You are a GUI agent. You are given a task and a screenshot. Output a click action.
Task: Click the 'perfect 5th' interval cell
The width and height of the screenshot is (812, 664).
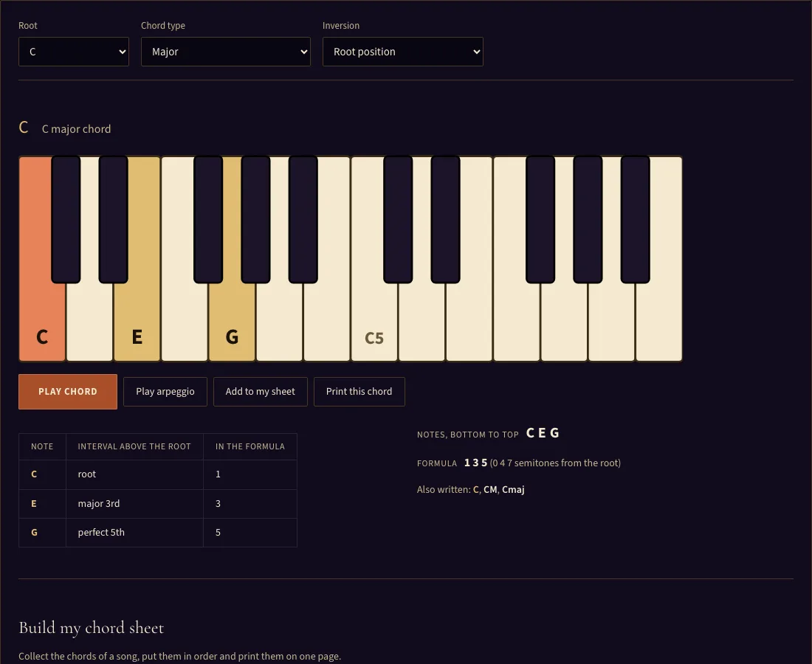coord(134,533)
